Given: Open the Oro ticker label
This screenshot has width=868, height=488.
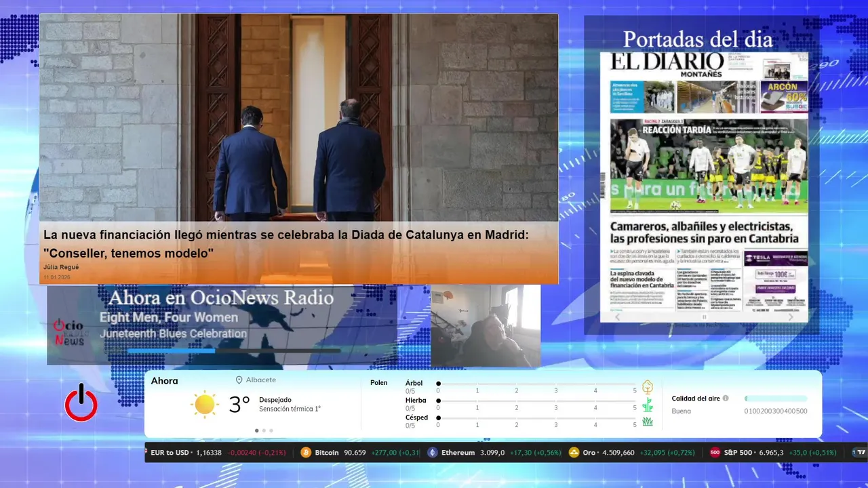Looking at the screenshot, I should coord(589,453).
